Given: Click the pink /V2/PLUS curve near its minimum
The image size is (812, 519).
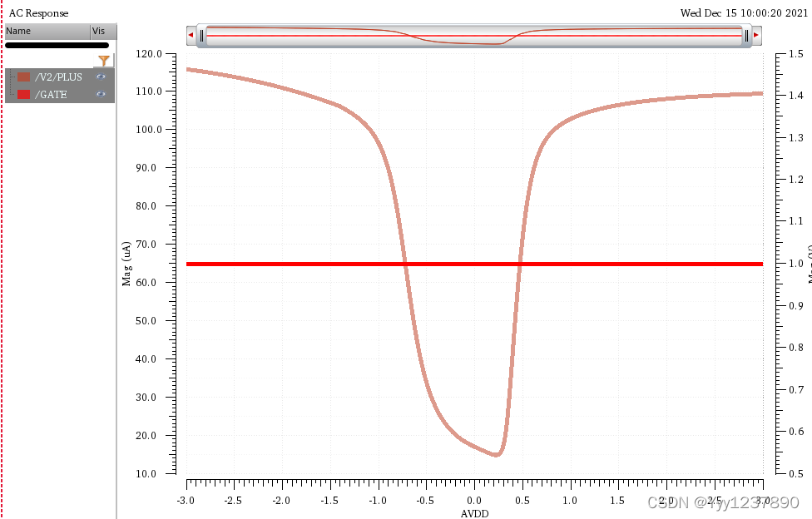Looking at the screenshot, I should click(496, 454).
